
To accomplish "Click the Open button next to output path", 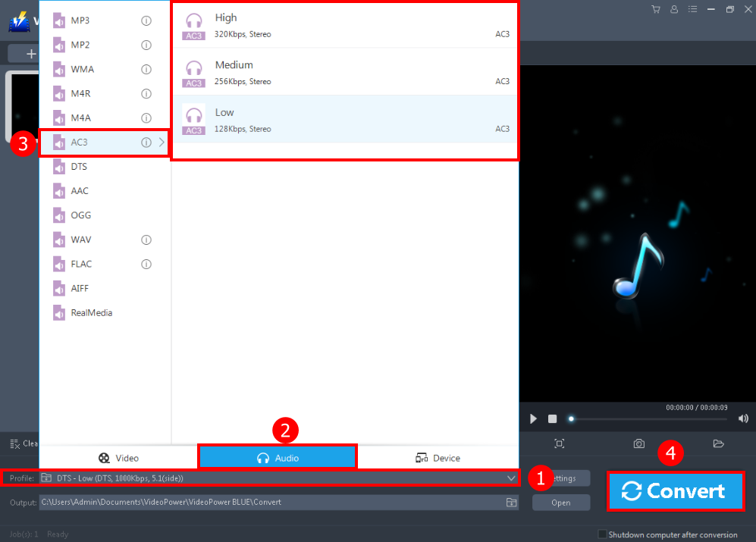I will pos(560,503).
